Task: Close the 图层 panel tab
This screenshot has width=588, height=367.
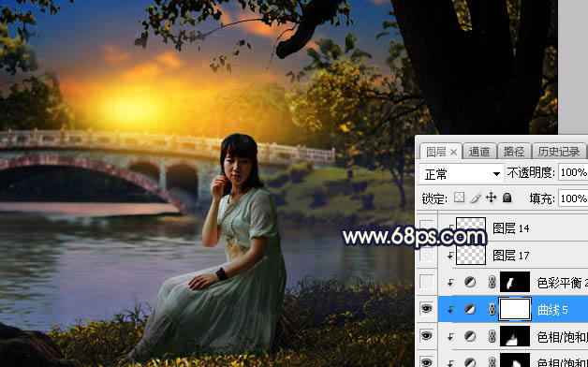Action: click(453, 153)
